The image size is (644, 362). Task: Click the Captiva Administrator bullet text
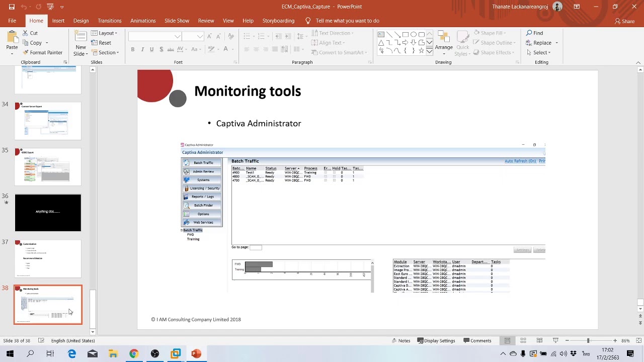click(x=259, y=123)
